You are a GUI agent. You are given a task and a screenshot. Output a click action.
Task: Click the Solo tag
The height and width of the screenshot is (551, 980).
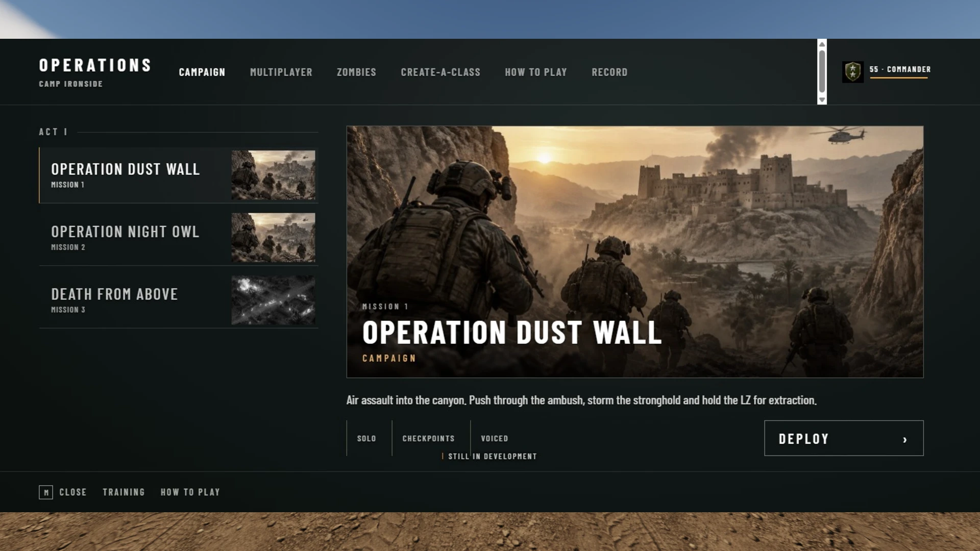click(366, 439)
